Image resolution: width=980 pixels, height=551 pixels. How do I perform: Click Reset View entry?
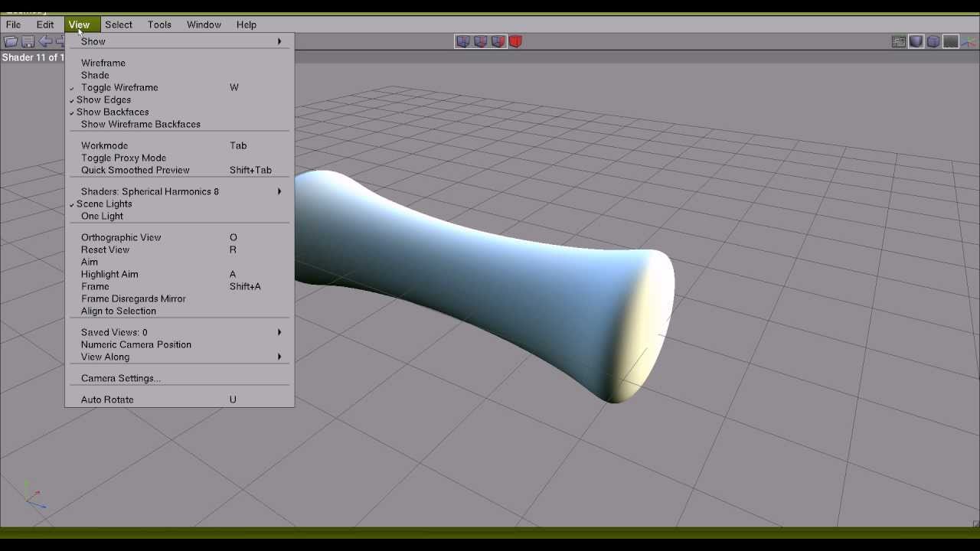(179, 249)
